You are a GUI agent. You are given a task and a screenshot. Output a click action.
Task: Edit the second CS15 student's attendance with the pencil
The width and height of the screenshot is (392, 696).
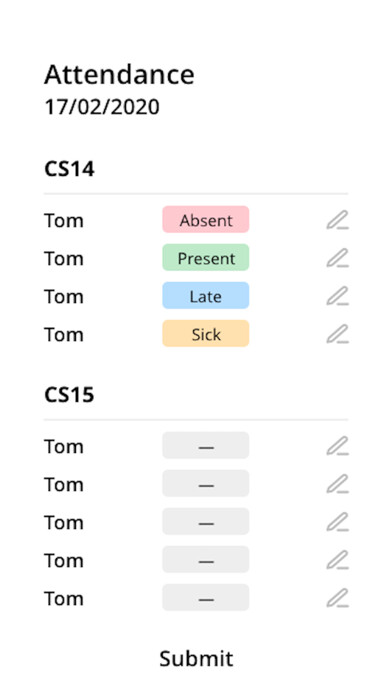tap(338, 484)
